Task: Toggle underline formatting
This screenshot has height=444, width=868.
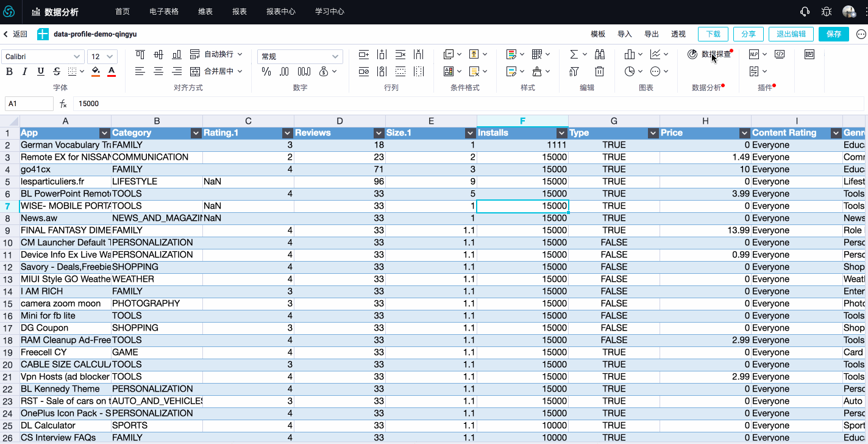Action: (41, 71)
